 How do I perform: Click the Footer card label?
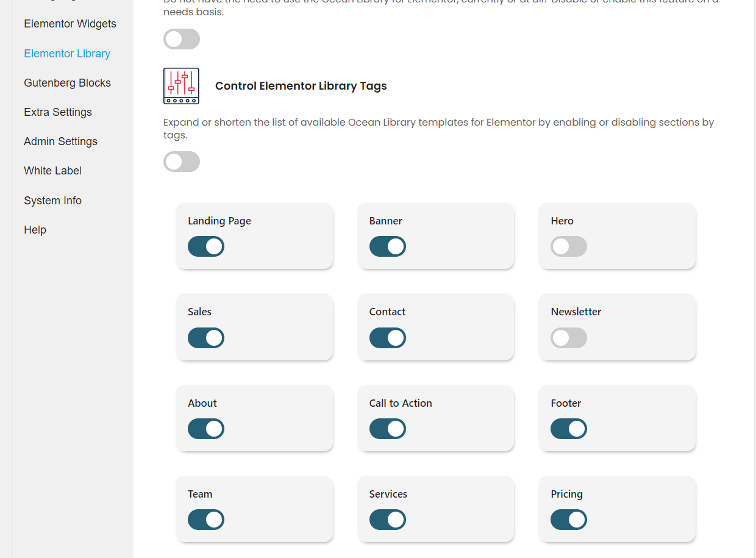[566, 403]
